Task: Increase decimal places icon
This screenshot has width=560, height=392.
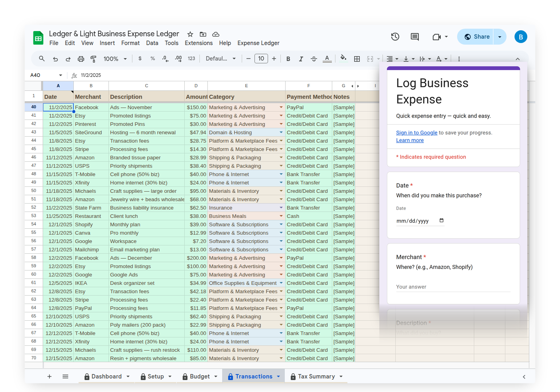Action: [x=178, y=59]
